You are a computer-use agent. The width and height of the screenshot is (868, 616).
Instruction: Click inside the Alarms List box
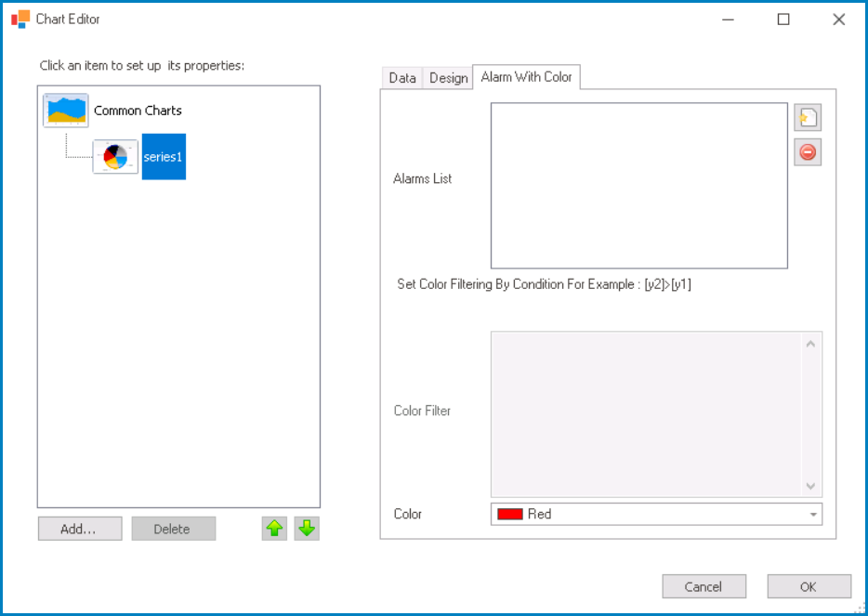[638, 186]
